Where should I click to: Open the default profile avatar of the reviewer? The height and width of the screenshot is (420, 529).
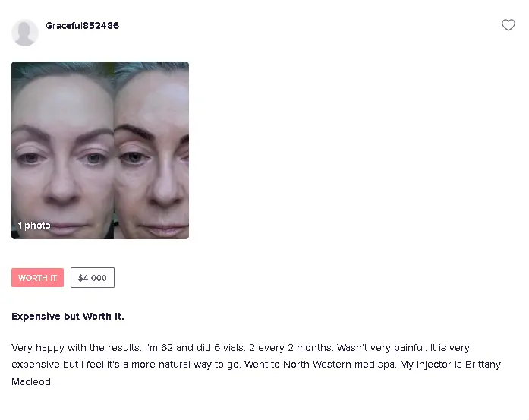(x=25, y=33)
